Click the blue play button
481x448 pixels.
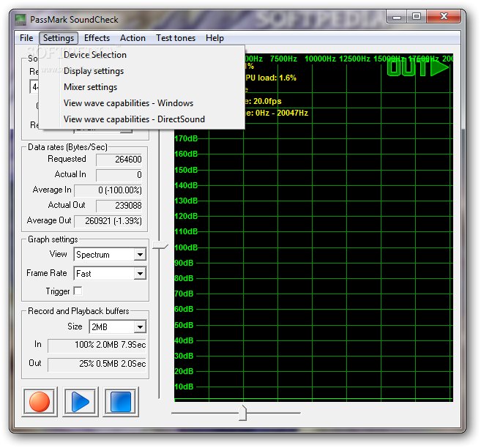81,402
